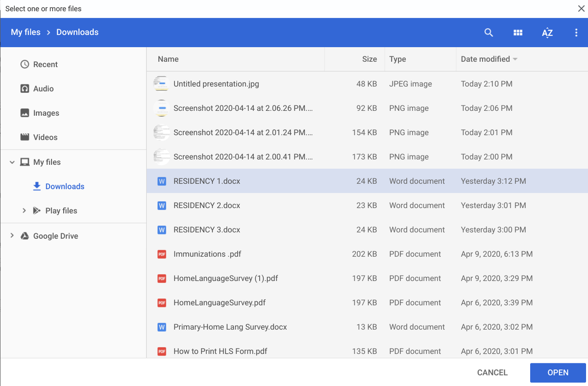The image size is (588, 386).
Task: Click JPEG image type cell
Action: coord(411,84)
